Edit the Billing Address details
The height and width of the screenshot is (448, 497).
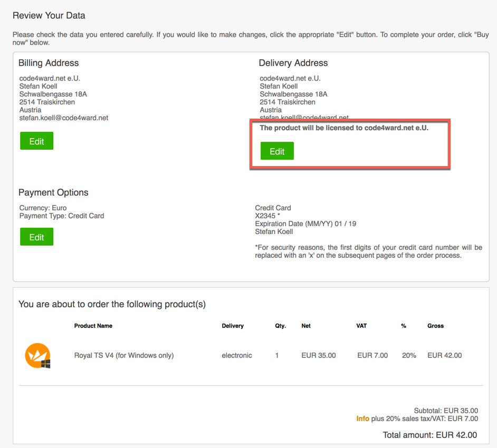(36, 141)
